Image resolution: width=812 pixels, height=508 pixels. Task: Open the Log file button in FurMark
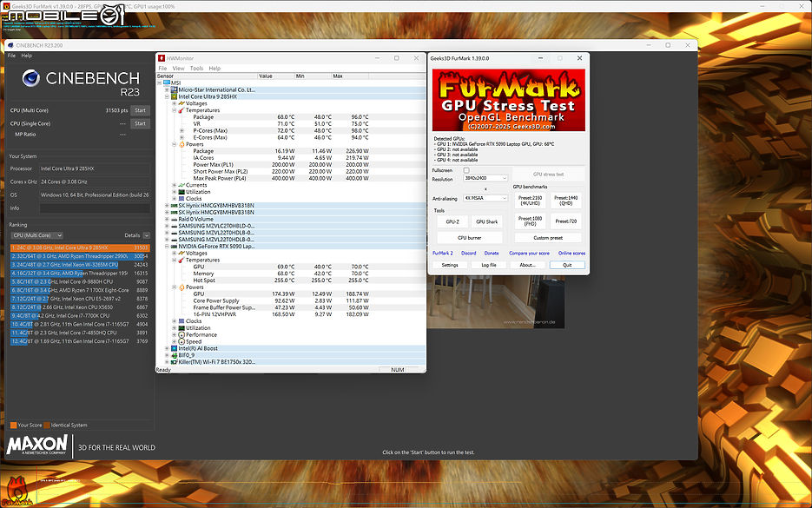click(489, 265)
